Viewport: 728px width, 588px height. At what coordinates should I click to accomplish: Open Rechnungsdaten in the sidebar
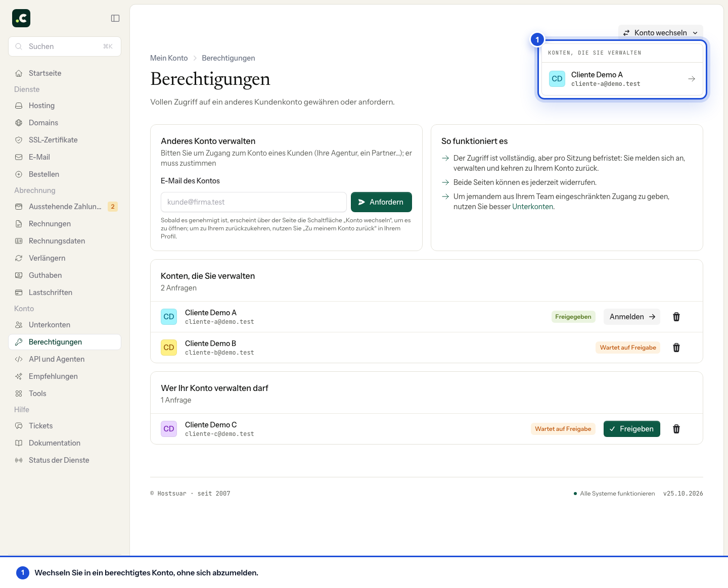tap(65, 241)
